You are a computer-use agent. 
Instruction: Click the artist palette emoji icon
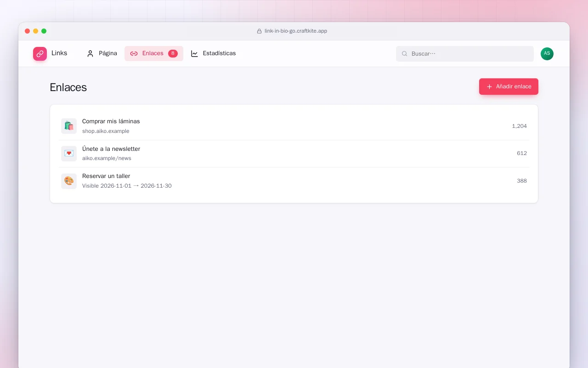(x=69, y=181)
